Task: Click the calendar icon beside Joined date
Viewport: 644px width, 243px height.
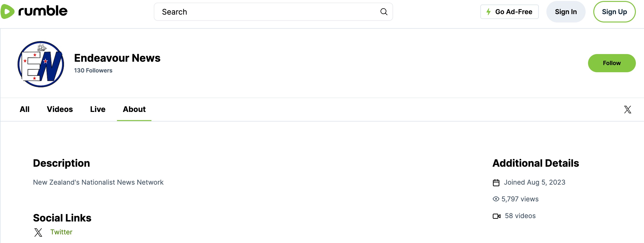Action: [x=496, y=183]
